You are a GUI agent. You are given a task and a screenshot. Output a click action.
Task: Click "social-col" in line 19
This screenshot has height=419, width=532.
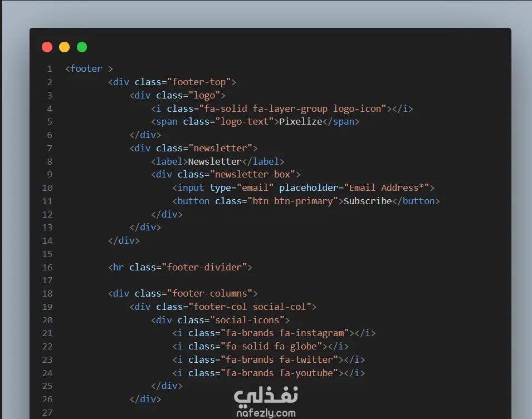pyautogui.click(x=279, y=307)
